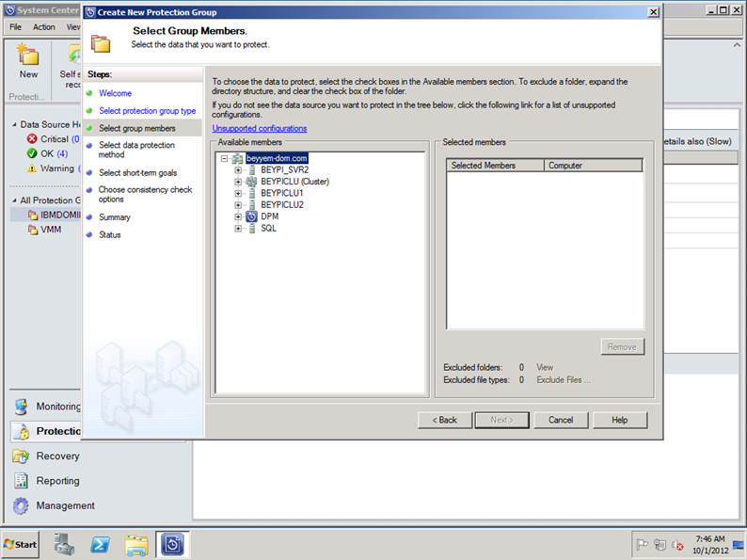The image size is (747, 560).
Task: Click the VMM protection group icon
Action: 33,230
